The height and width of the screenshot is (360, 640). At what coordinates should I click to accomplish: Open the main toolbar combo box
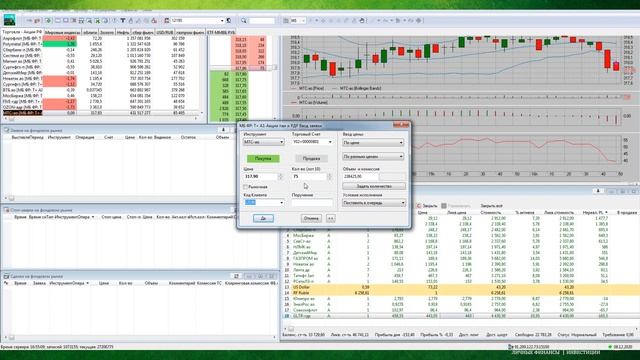tap(198, 20)
